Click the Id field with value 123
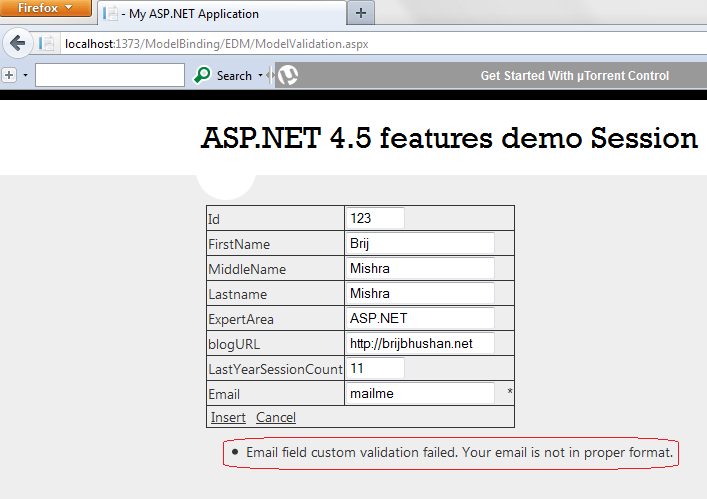Screen dimensions: 707x499 pos(374,218)
